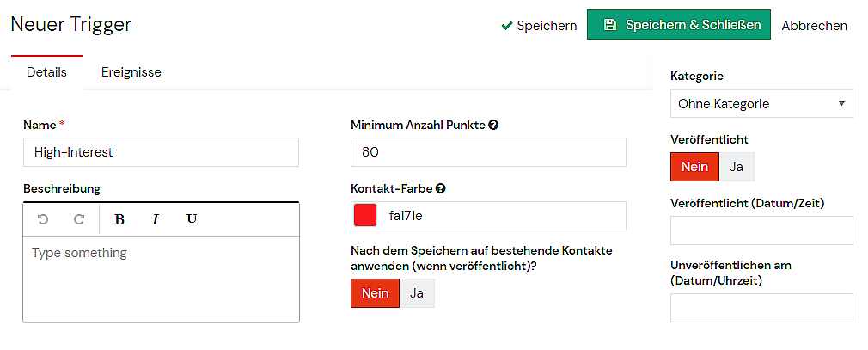Toggle bold formatting in Beschreibung editor
The height and width of the screenshot is (350, 868).
pos(119,219)
